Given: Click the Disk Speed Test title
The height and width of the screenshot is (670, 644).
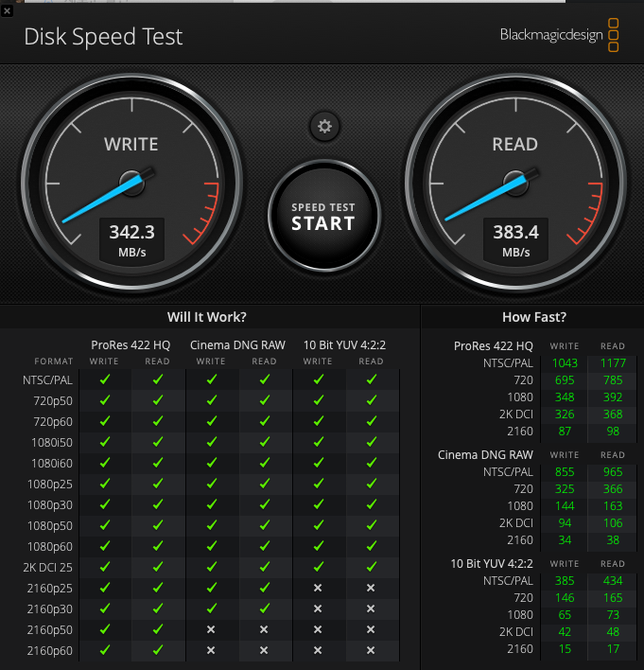Looking at the screenshot, I should point(103,37).
